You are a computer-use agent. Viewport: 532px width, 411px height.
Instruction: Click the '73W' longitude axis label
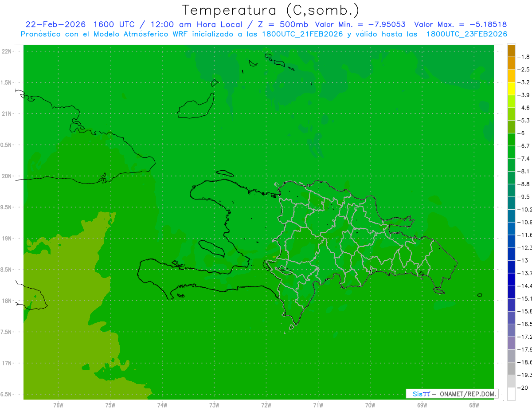pyautogui.click(x=214, y=405)
